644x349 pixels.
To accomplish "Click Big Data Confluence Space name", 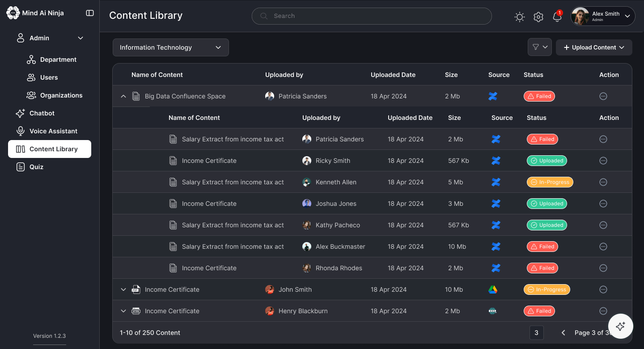I will pos(185,96).
